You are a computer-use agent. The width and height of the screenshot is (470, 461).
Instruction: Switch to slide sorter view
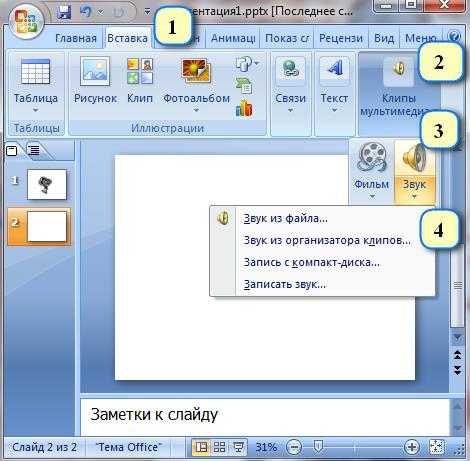(x=219, y=447)
